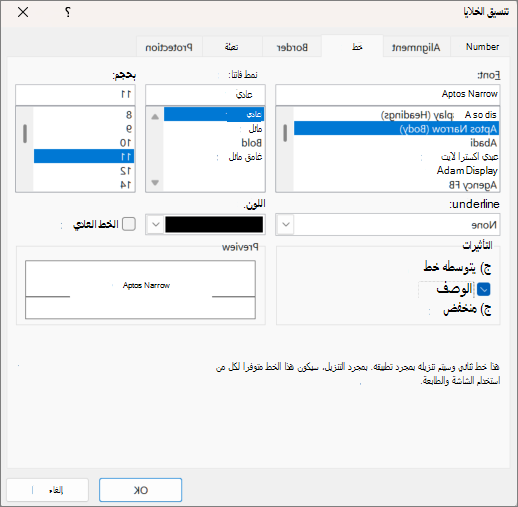Image resolution: width=518 pixels, height=507 pixels.
Task: Select Bold font style
Action: pos(214,143)
